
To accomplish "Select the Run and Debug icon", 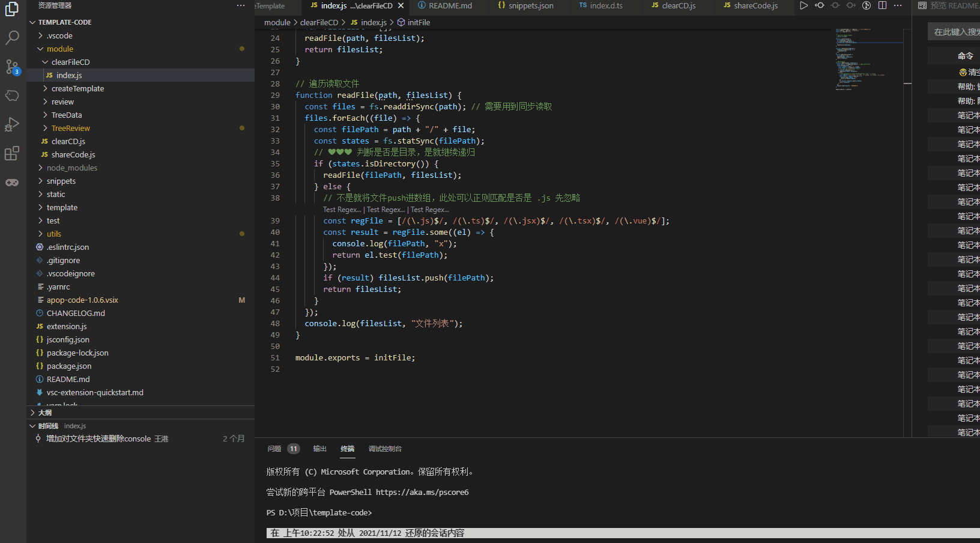I will 13,124.
